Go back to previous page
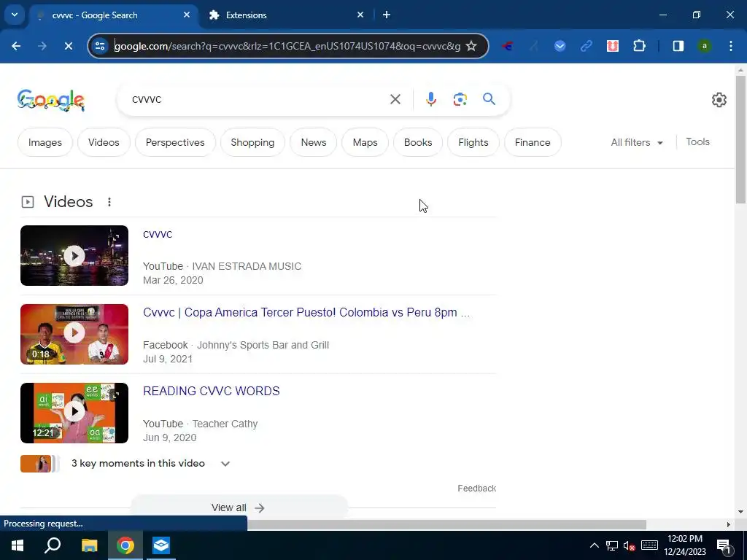The width and height of the screenshot is (747, 560). click(16, 46)
